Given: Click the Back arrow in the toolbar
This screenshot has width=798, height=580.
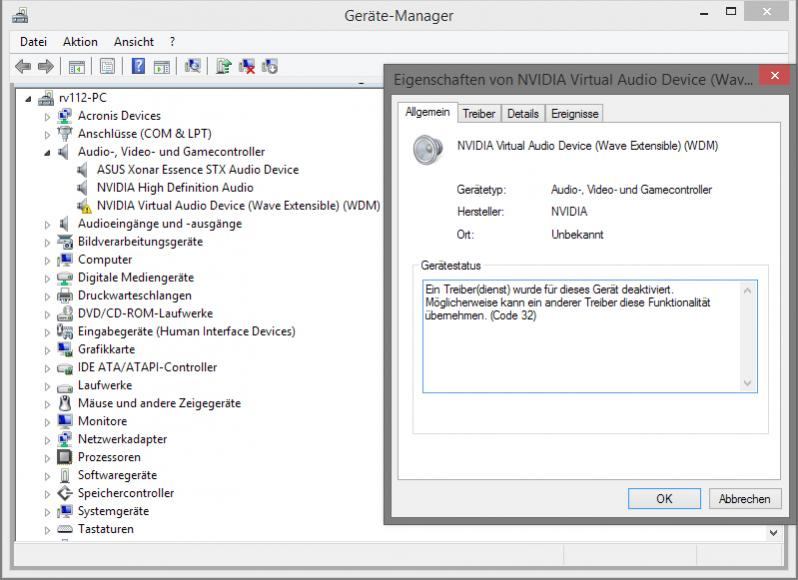Looking at the screenshot, I should (x=23, y=67).
